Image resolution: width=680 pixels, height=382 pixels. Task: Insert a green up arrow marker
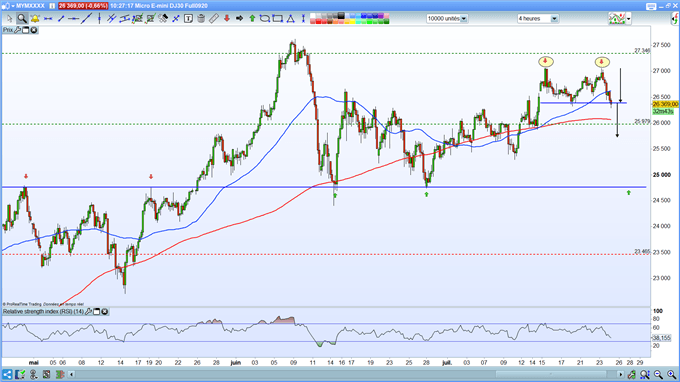(x=252, y=19)
